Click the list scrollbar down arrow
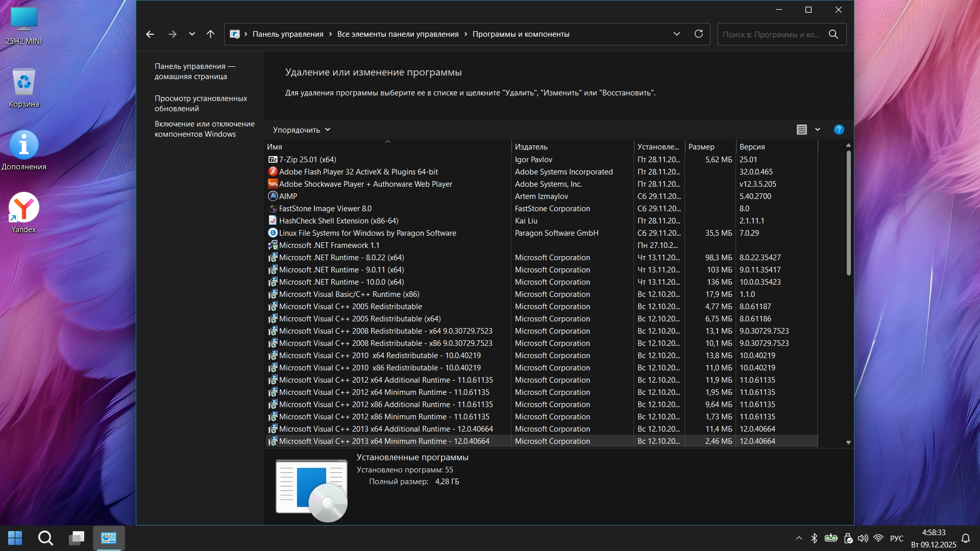 click(848, 442)
